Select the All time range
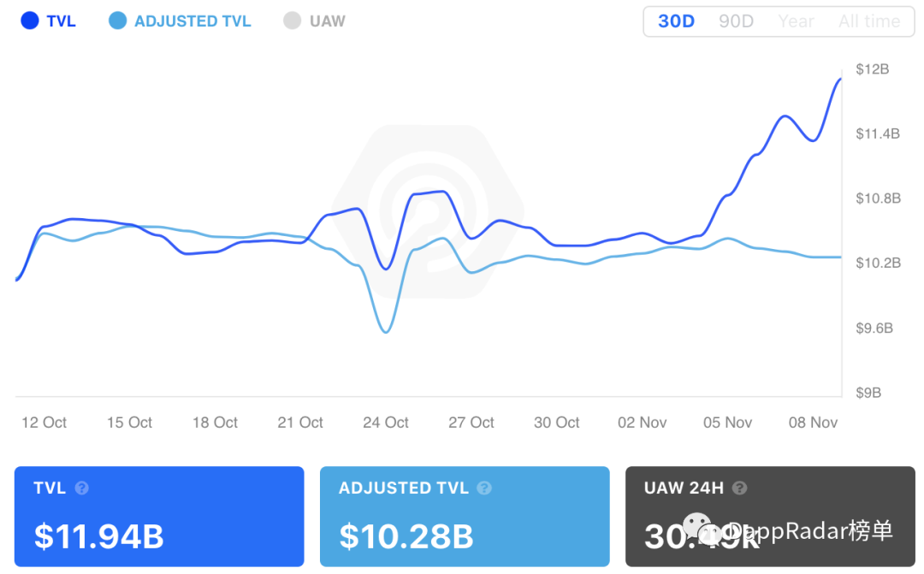924x574 pixels. pyautogui.click(x=869, y=21)
